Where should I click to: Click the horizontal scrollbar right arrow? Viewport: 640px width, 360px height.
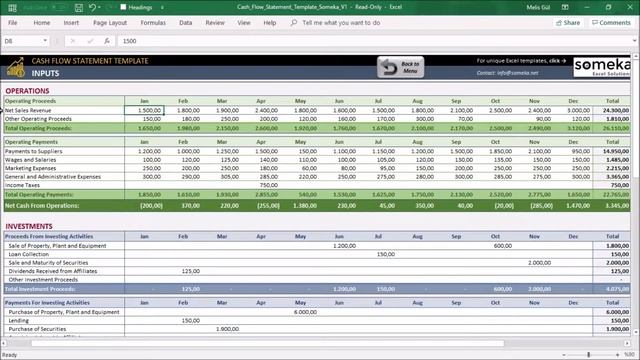click(627, 343)
